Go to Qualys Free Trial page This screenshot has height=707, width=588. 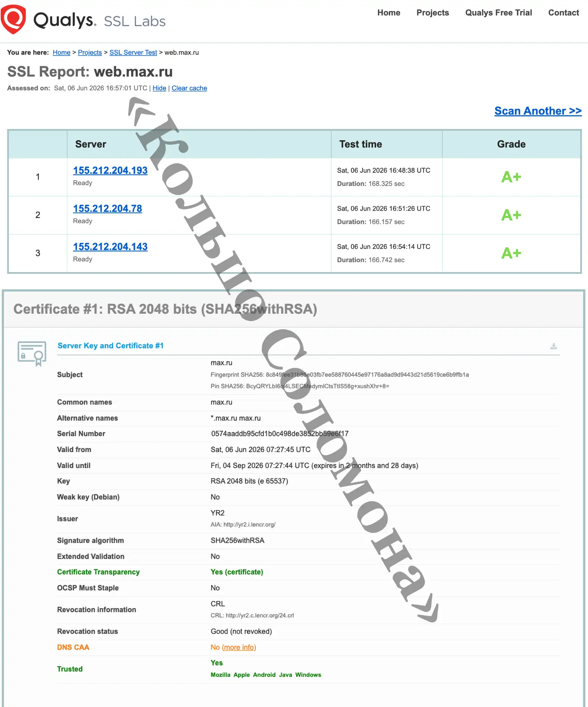pyautogui.click(x=498, y=13)
